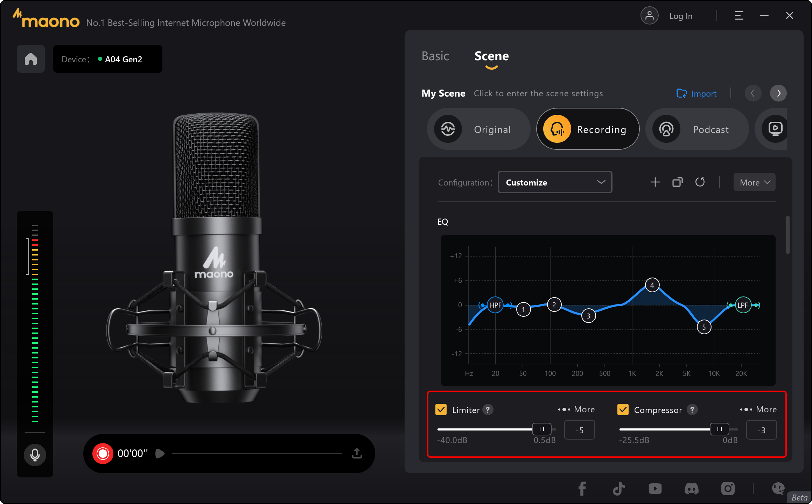
Task: Open the Discord server icon
Action: [691, 489]
